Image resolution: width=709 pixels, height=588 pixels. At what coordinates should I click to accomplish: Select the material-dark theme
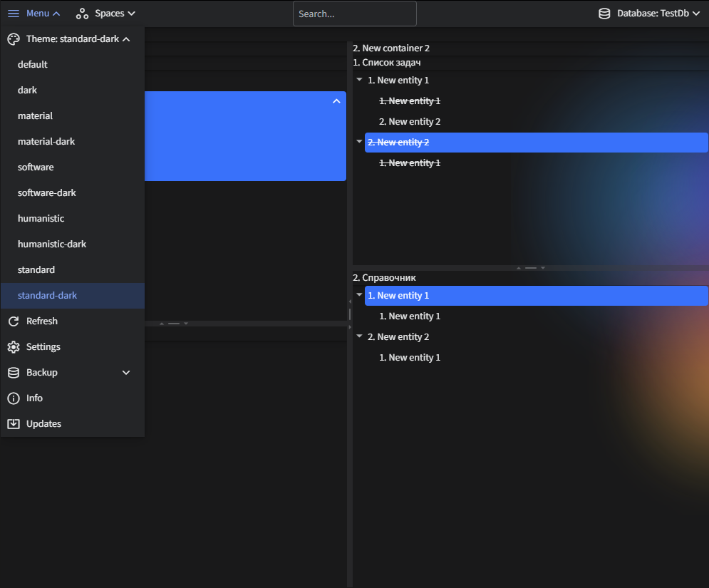[x=73, y=142]
